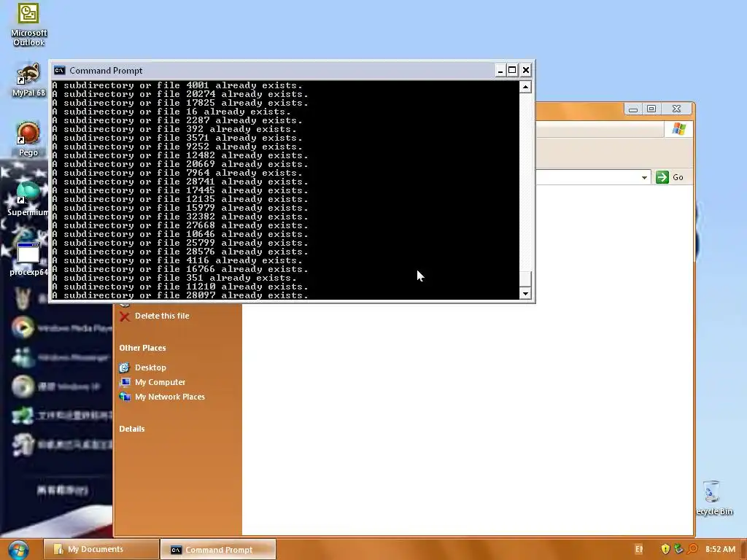Click the red X Delete this file icon
The height and width of the screenshot is (560, 747).
point(125,316)
